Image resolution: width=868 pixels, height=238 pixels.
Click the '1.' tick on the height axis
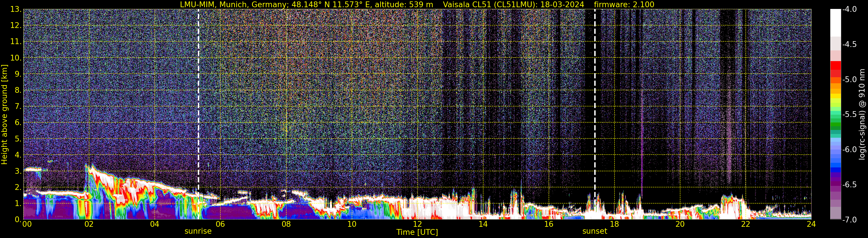[18, 203]
